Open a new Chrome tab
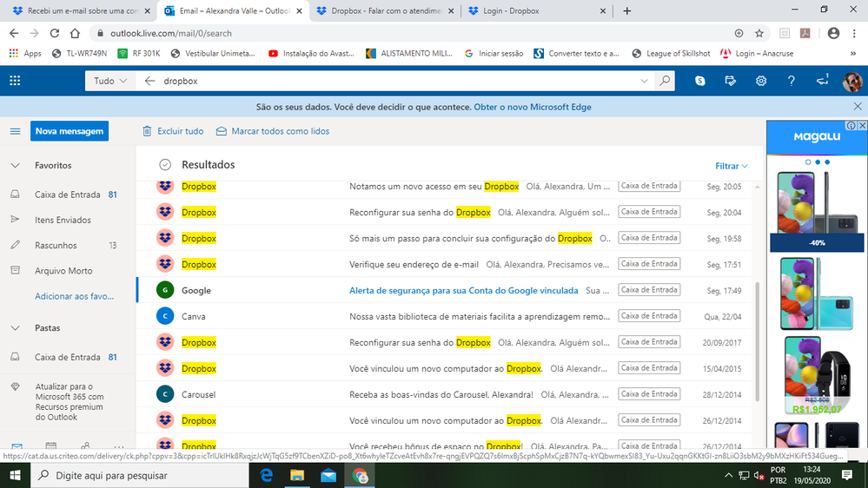 [626, 10]
